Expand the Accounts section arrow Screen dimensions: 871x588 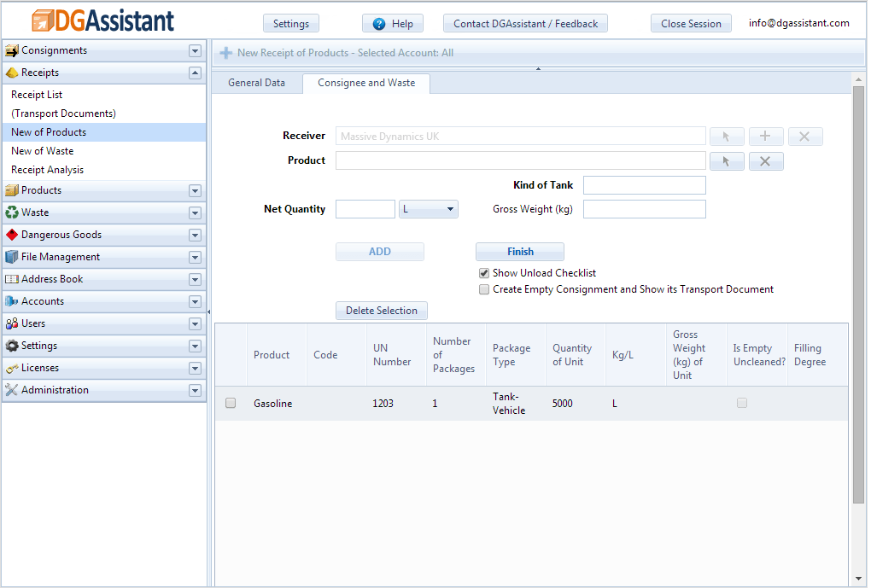(x=195, y=302)
